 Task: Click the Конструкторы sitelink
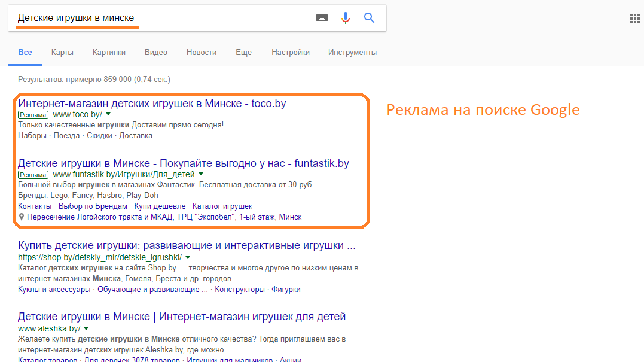point(240,289)
